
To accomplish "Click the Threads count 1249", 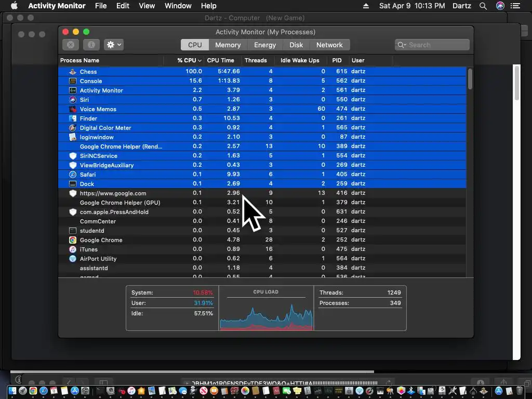I will point(394,292).
